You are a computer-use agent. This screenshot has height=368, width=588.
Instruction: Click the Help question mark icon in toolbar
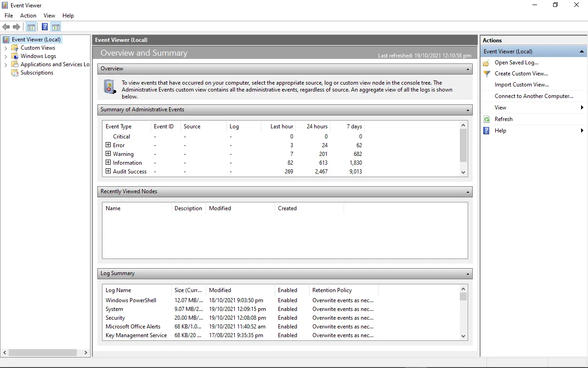pos(44,27)
